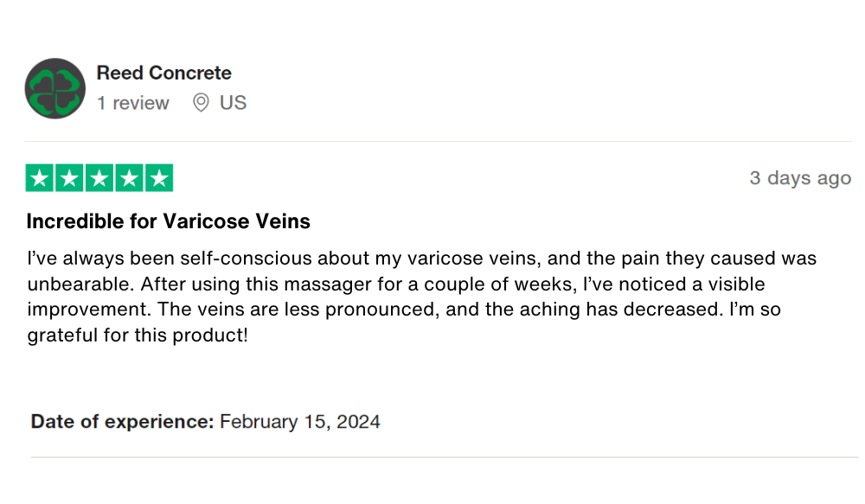This screenshot has width=865, height=504.
Task: Select the second green rating star
Action: point(70,178)
